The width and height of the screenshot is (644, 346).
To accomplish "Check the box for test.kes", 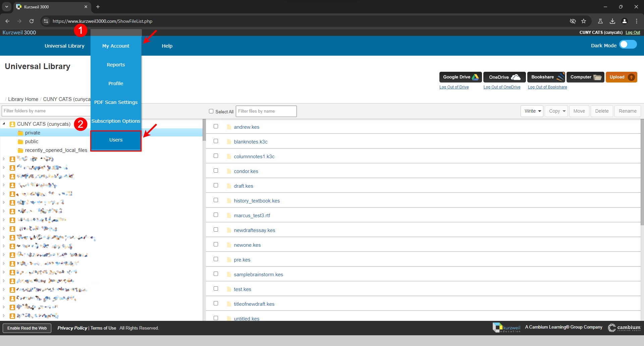I will click(216, 289).
